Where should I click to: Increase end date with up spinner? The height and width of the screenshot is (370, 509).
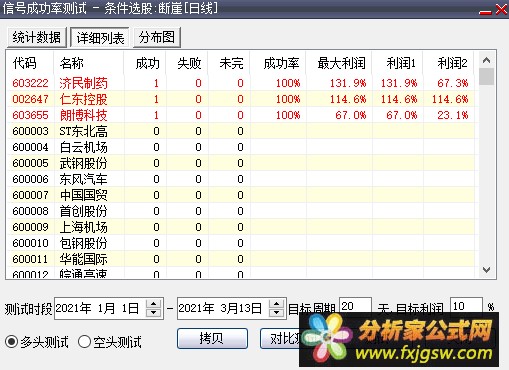tap(277, 304)
